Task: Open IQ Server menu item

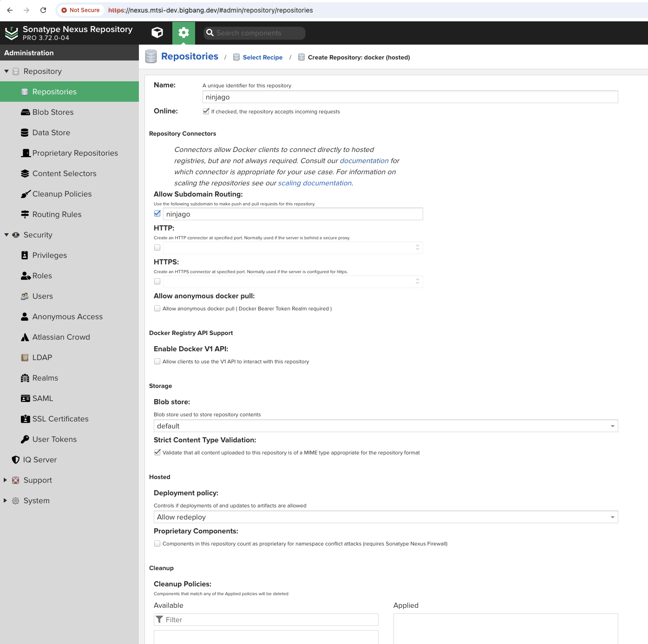Action: tap(69, 460)
